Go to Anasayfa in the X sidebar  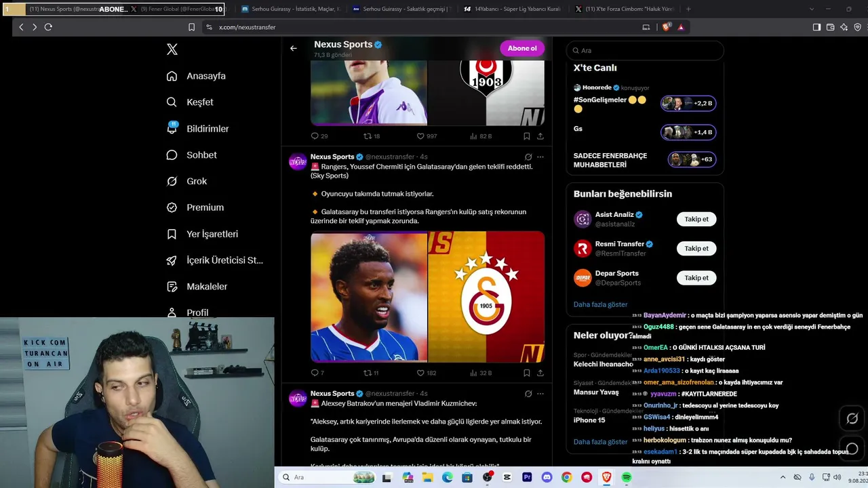206,76
